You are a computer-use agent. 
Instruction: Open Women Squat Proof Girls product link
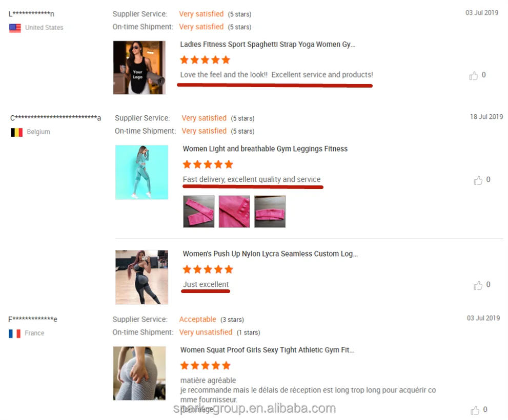[267, 350]
